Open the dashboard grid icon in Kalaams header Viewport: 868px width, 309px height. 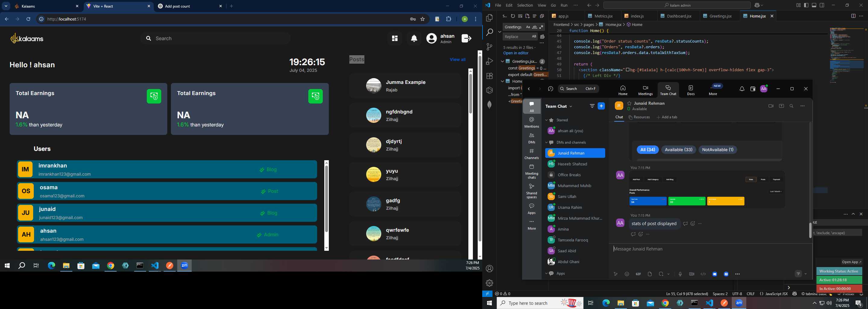click(395, 38)
